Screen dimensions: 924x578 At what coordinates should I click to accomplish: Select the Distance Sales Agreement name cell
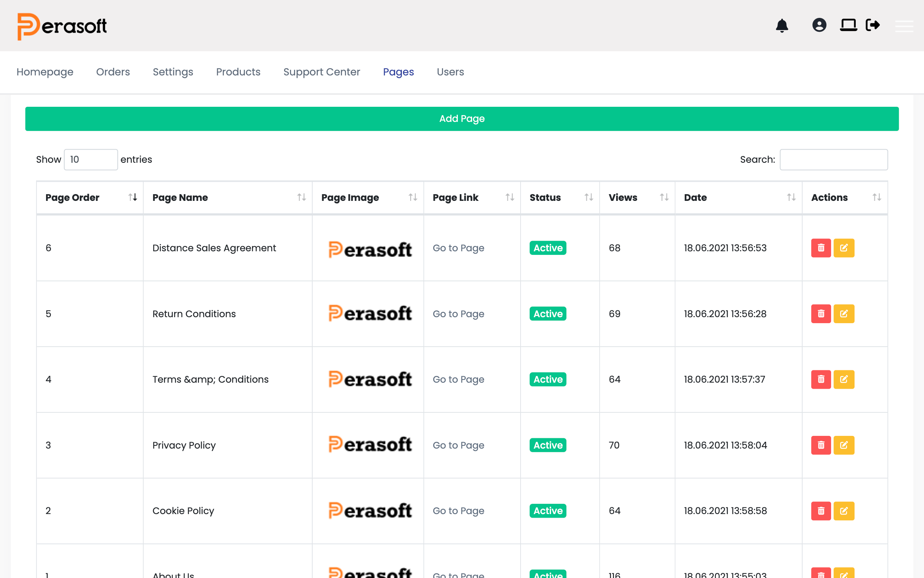tap(228, 248)
